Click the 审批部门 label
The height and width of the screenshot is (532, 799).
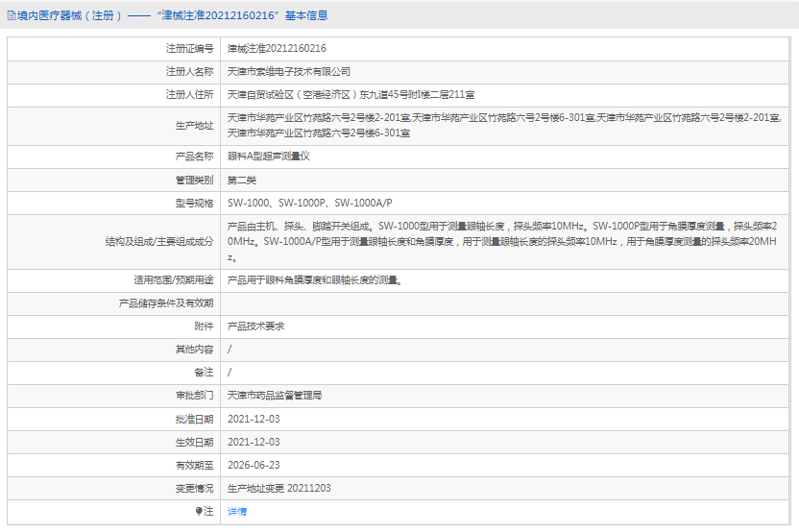click(x=194, y=396)
